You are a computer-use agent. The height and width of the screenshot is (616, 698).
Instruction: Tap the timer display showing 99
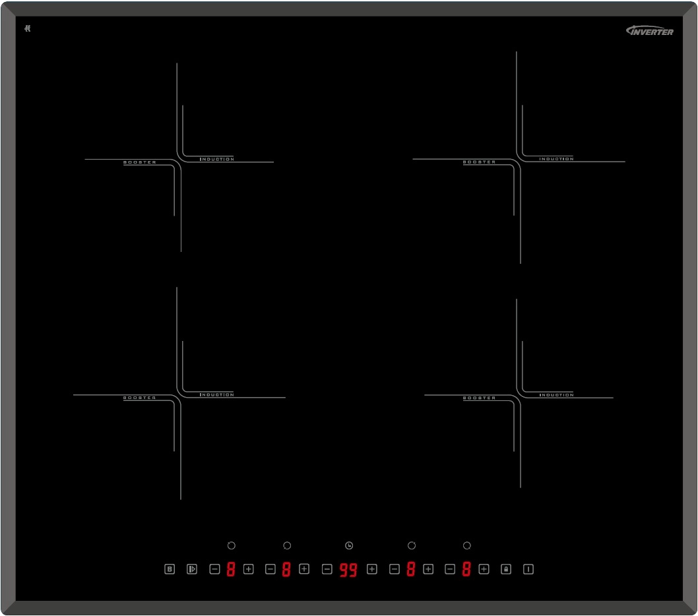click(x=348, y=570)
